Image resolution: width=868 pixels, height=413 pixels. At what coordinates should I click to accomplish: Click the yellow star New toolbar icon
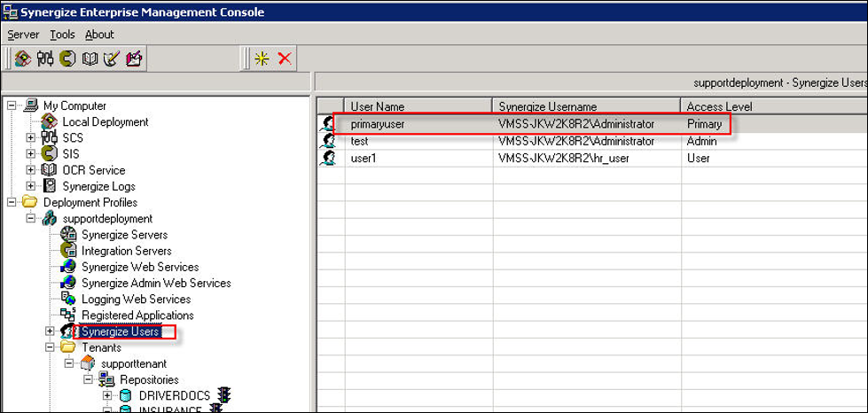tap(262, 58)
